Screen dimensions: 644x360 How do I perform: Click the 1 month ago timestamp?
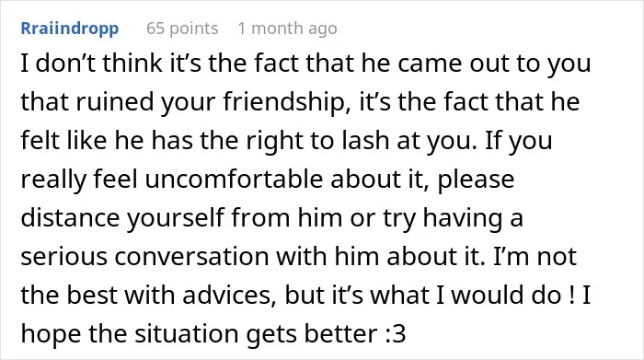(287, 29)
